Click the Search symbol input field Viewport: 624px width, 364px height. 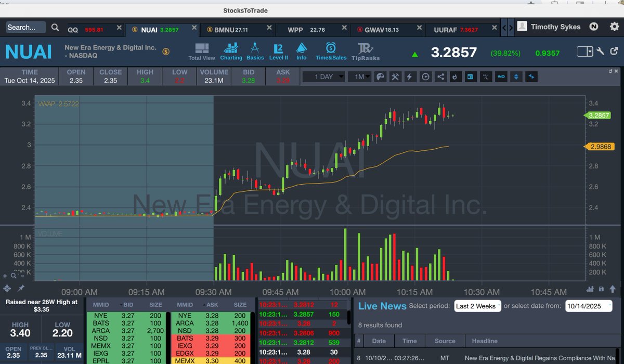(27, 27)
